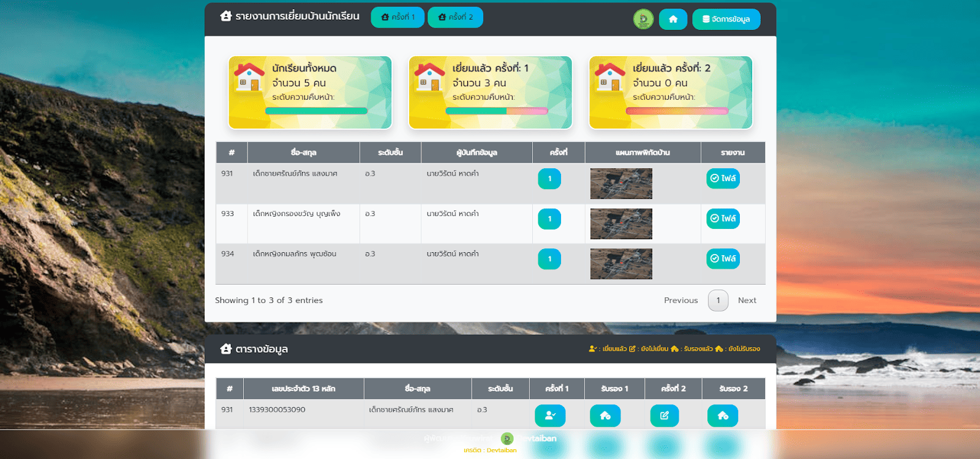980x459 pixels.
Task: Click ยังไม่เยี่ยม legend edit icon
Action: pyautogui.click(x=632, y=349)
